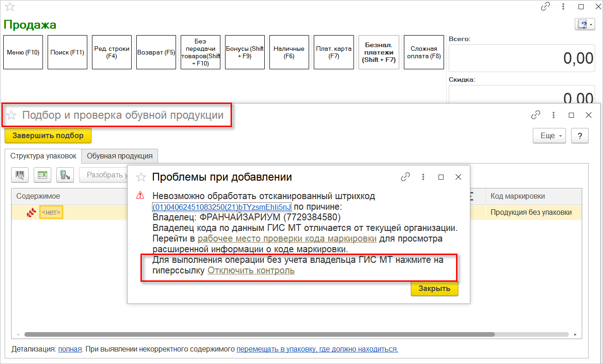Switch to the Обувная продукция tab

pyautogui.click(x=120, y=156)
